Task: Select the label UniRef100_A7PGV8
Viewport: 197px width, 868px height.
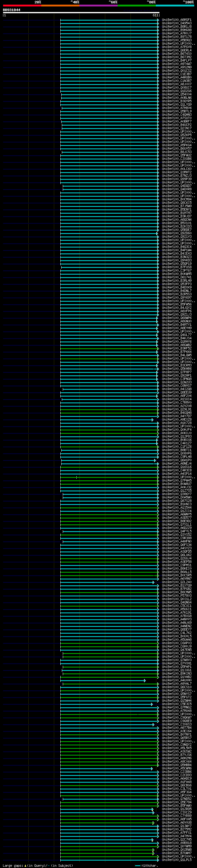Action: pyautogui.click(x=176, y=47)
